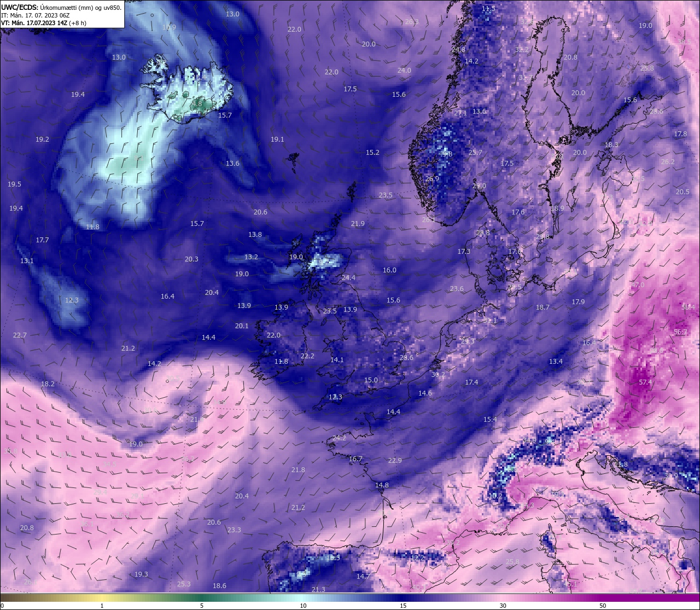Click the 26.9 value over southwest Norway
Screen dimensions: 700x610
click(x=432, y=179)
